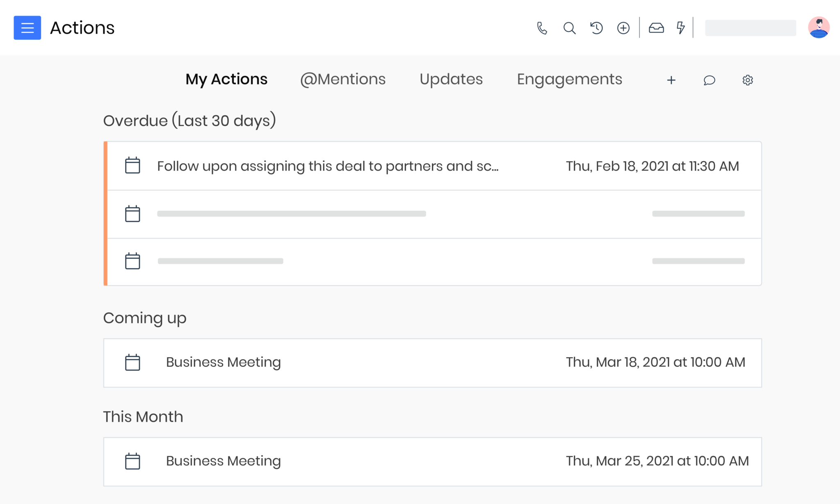Open the overdue follow-up deal task

click(x=328, y=166)
